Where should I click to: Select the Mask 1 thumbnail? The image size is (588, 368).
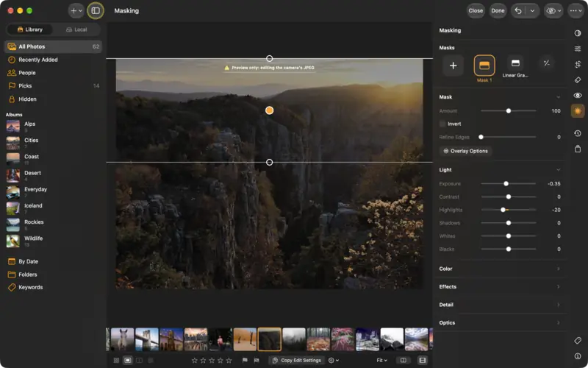484,66
